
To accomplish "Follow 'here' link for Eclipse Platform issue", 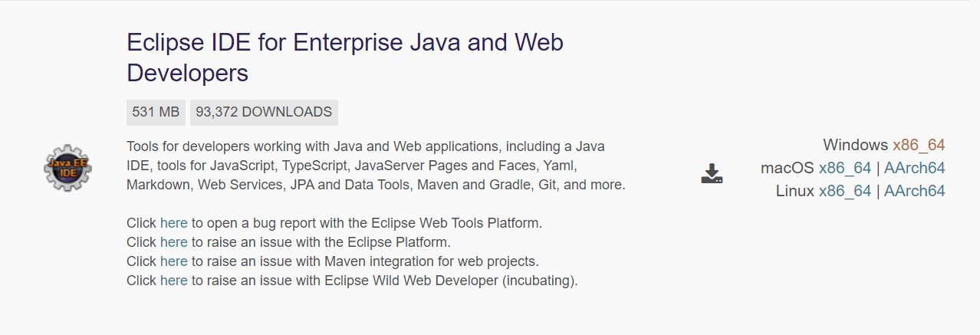I will [x=173, y=242].
